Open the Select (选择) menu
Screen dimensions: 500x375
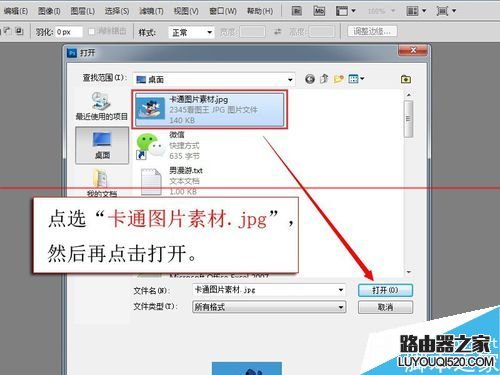point(117,11)
